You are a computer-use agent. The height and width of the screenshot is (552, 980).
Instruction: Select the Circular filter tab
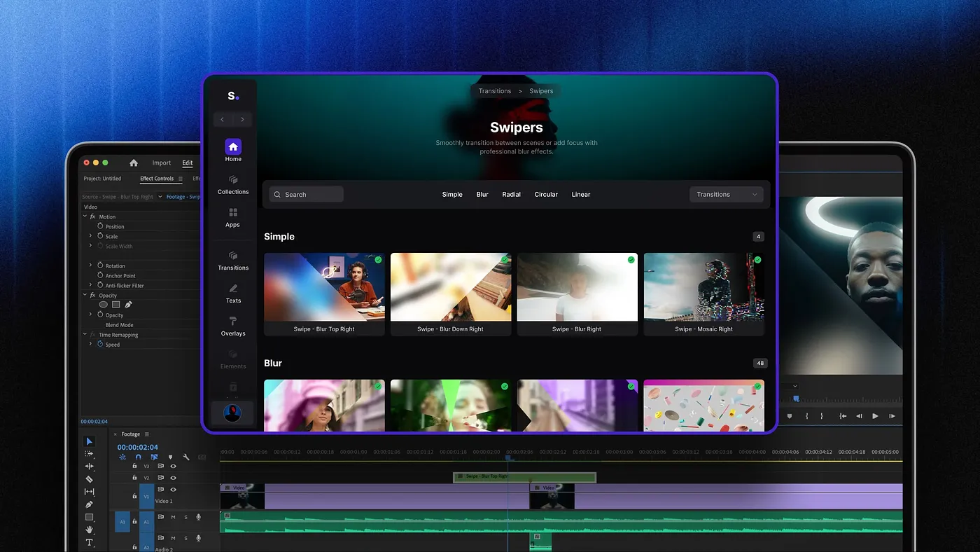[x=546, y=195]
